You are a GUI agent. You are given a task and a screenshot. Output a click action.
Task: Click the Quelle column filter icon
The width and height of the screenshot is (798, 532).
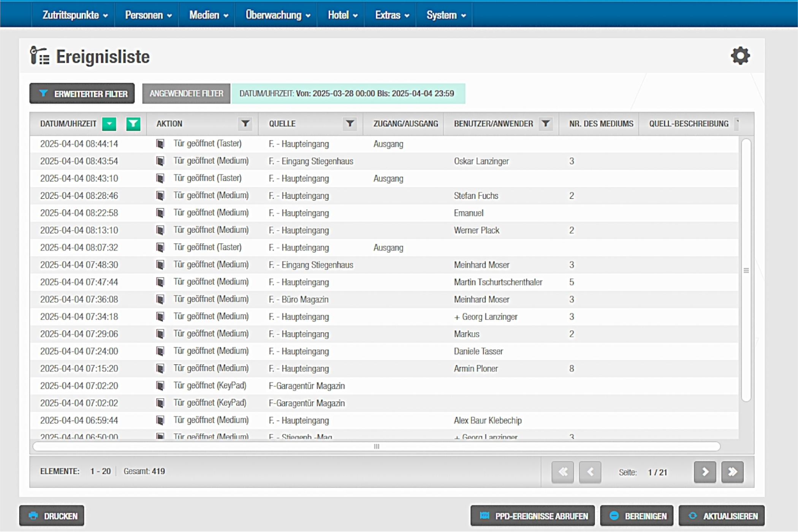pyautogui.click(x=350, y=123)
